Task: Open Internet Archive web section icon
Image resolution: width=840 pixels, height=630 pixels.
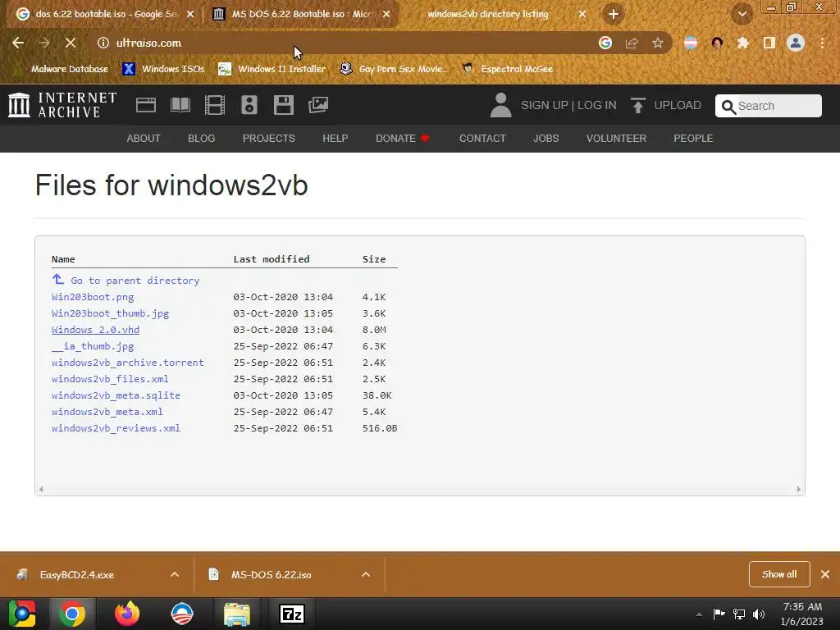Action: (x=146, y=105)
